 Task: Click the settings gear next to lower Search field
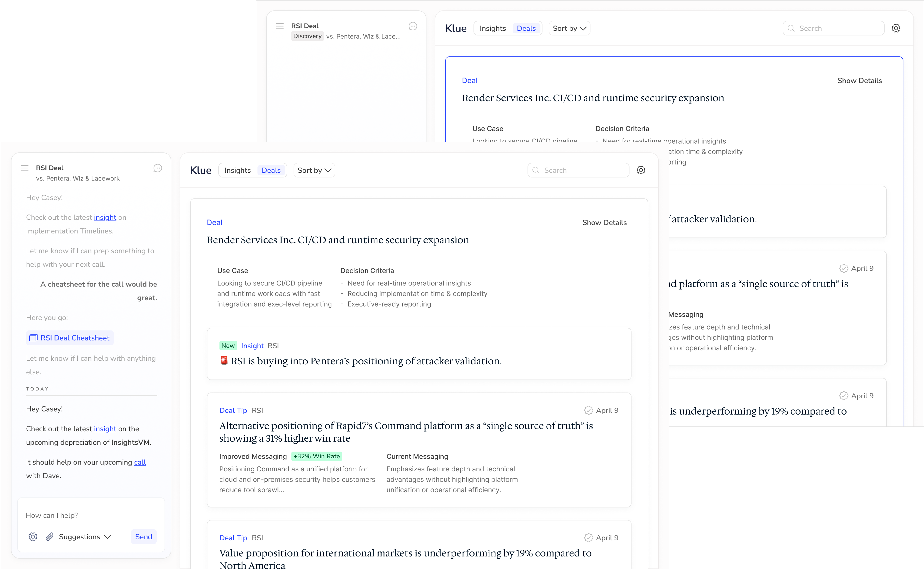[641, 170]
